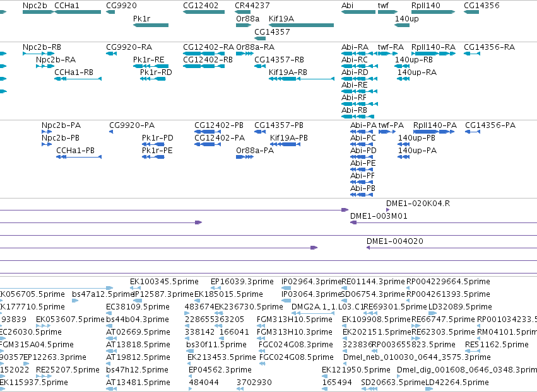Viewport: 537px width, 392px height.
Task: Select the RpII140-PA protein label
Action: coord(435,125)
